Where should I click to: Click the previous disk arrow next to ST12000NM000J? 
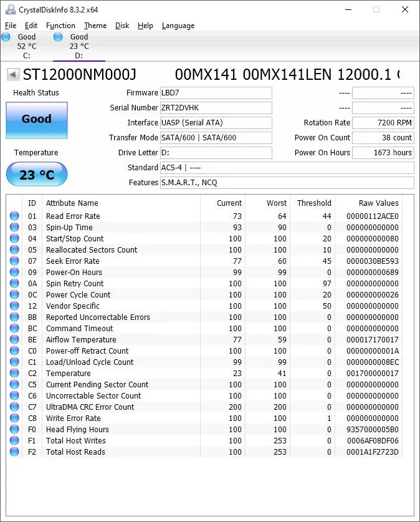[13, 75]
